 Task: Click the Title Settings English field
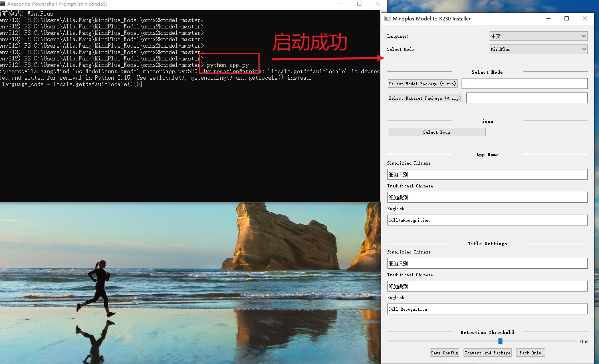point(487,309)
